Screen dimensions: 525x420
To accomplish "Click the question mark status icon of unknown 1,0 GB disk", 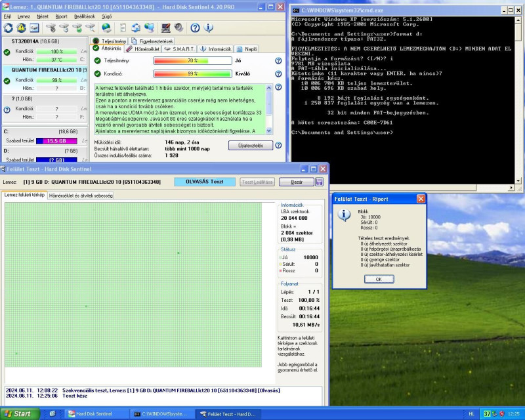I will point(7,110).
